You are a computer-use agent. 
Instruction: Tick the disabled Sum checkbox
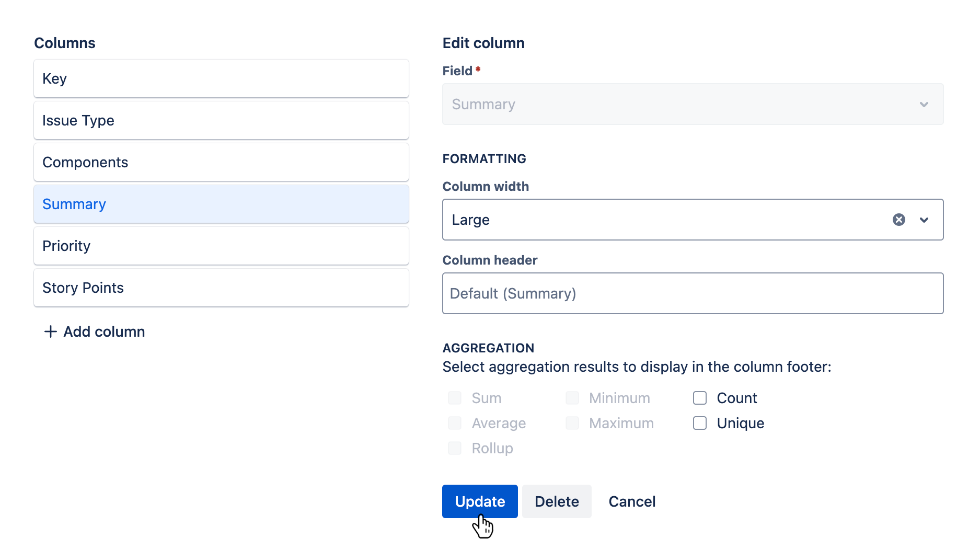click(x=455, y=398)
